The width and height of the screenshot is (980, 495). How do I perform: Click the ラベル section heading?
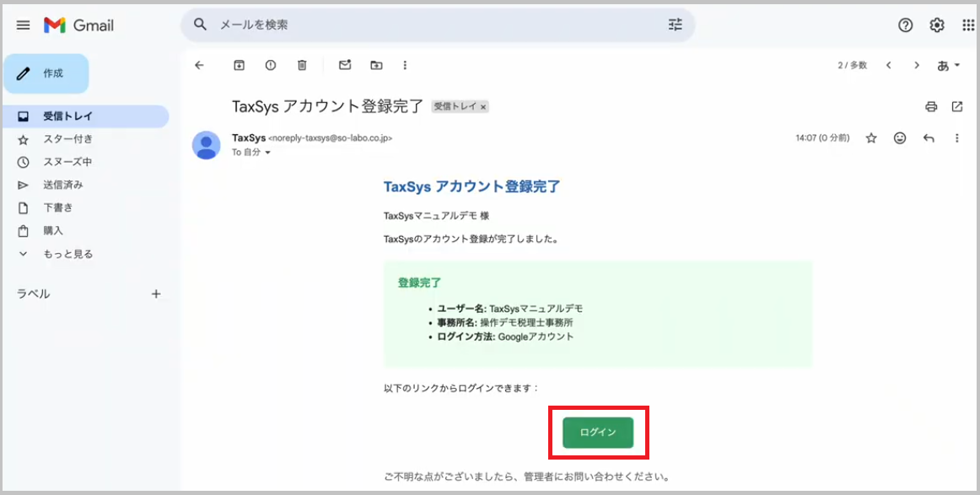coord(33,293)
